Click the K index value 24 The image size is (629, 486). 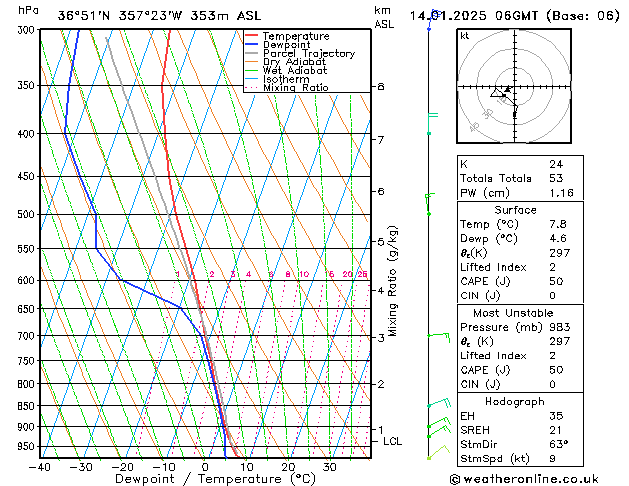pos(556,164)
